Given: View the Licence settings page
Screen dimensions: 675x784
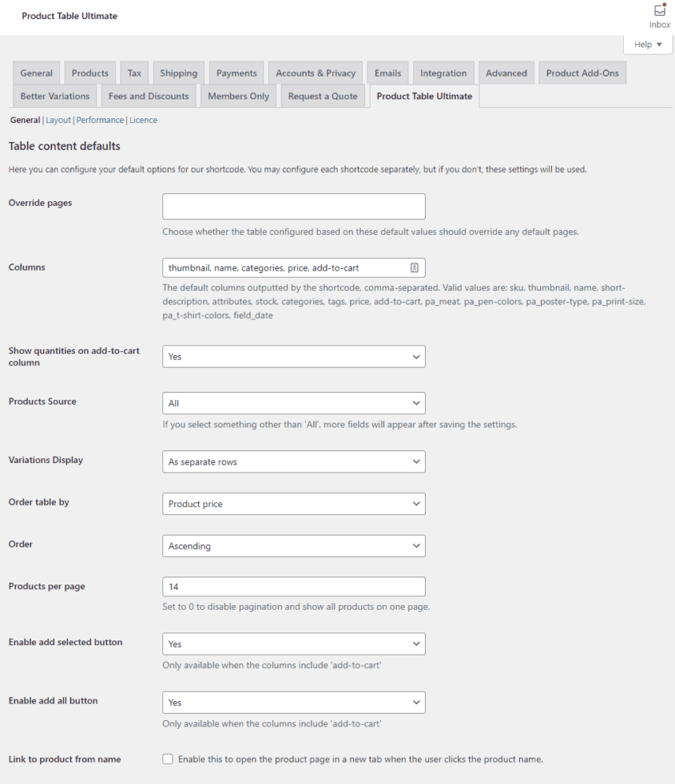Looking at the screenshot, I should point(144,120).
